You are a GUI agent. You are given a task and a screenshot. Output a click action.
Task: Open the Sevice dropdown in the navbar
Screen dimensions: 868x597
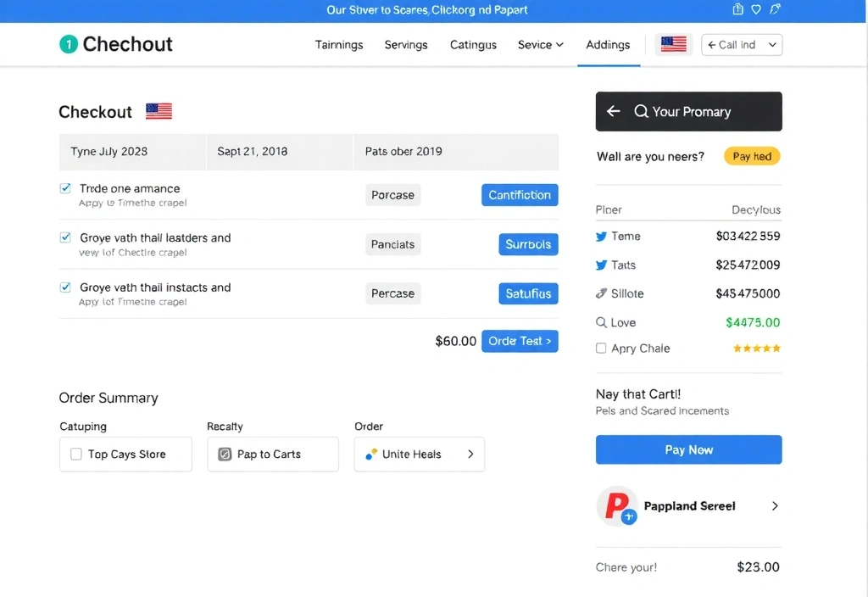(x=540, y=44)
